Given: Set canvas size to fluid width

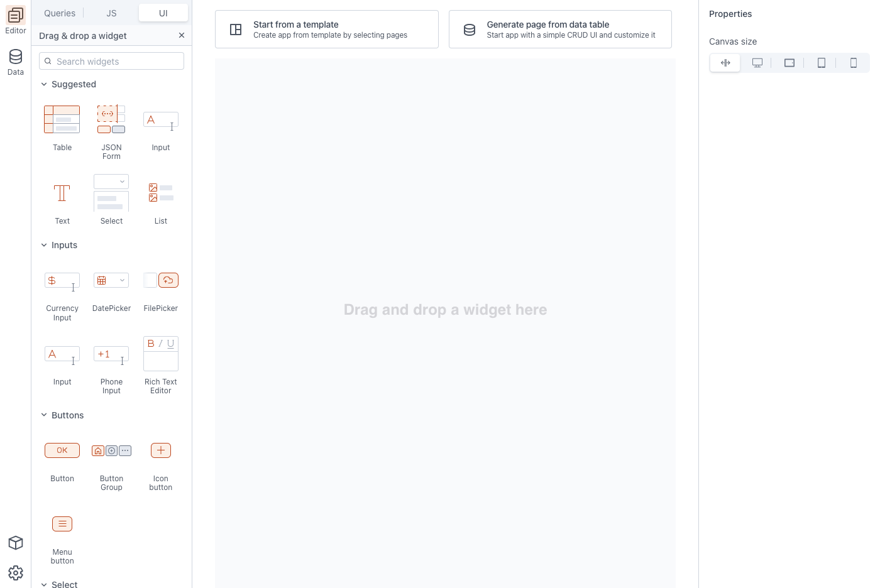Looking at the screenshot, I should tap(725, 63).
